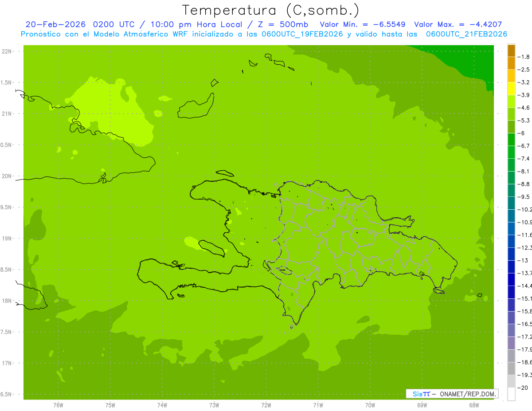Click the '20N' latitude label
The width and height of the screenshot is (532, 411).
[x=6, y=176]
